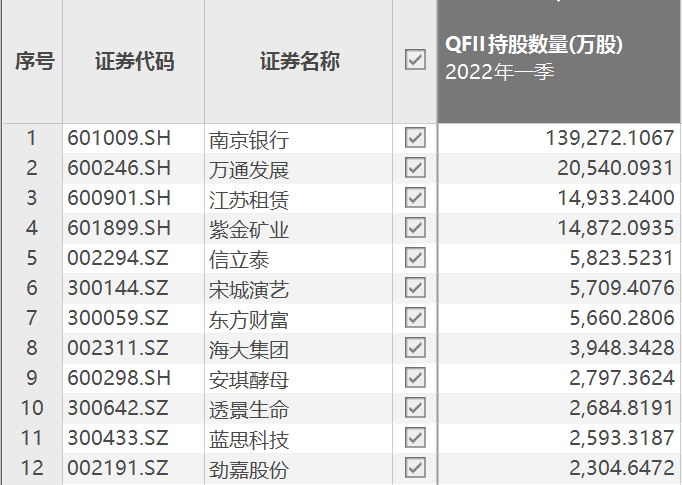Select holding value 20,540.0931

point(616,168)
